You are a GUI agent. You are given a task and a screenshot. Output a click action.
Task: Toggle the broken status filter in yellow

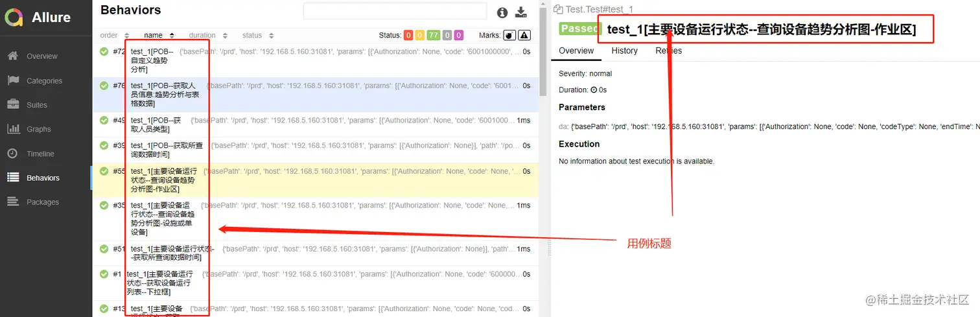click(419, 36)
